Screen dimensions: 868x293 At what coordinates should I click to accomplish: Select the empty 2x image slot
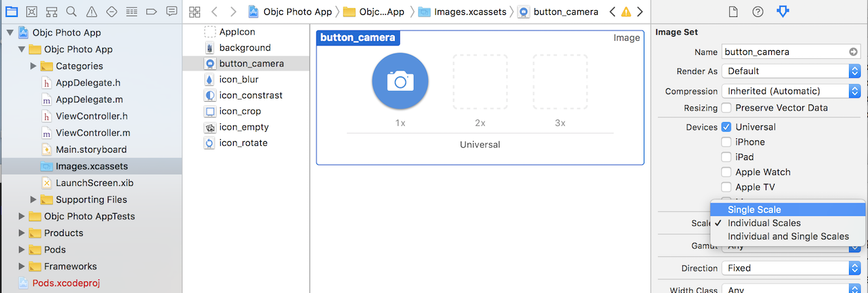pos(480,81)
